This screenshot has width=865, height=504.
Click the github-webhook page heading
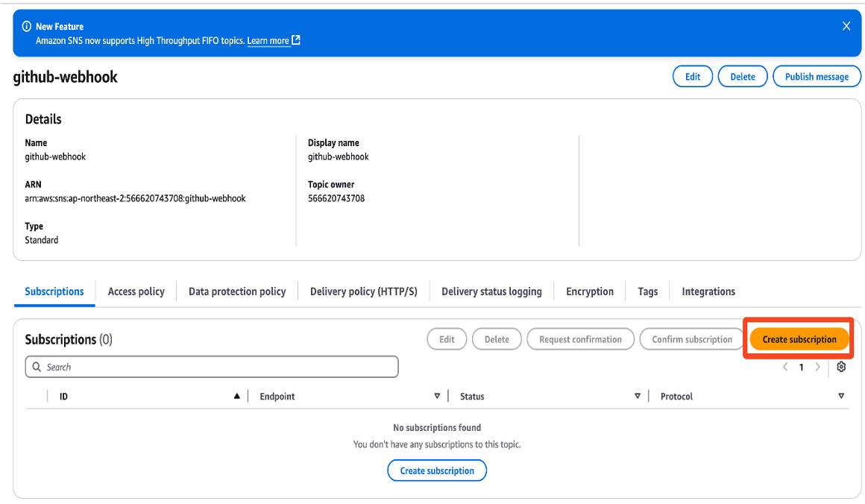point(65,77)
